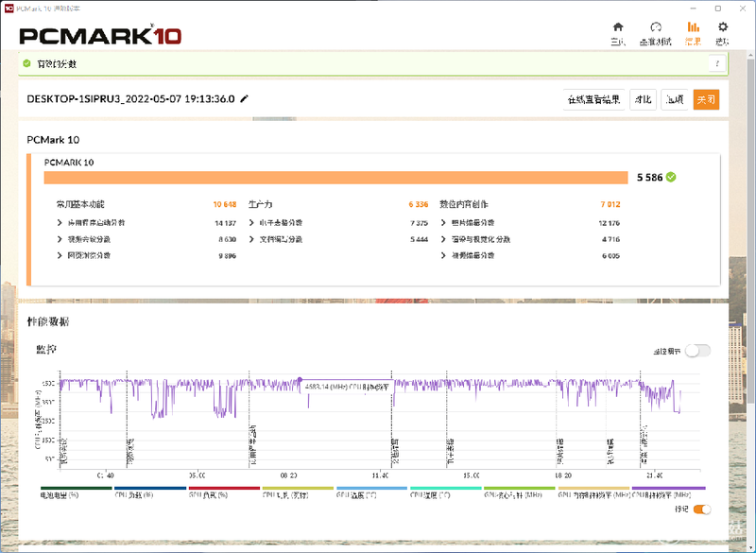The width and height of the screenshot is (756, 553).
Task: Click the pencil icon to rename result
Action: (x=245, y=99)
